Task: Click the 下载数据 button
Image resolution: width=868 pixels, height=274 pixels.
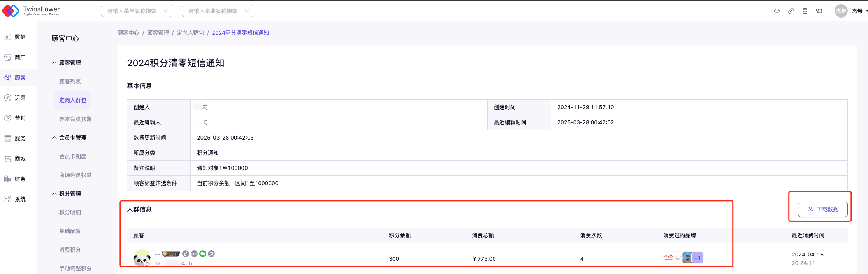Action: point(822,209)
